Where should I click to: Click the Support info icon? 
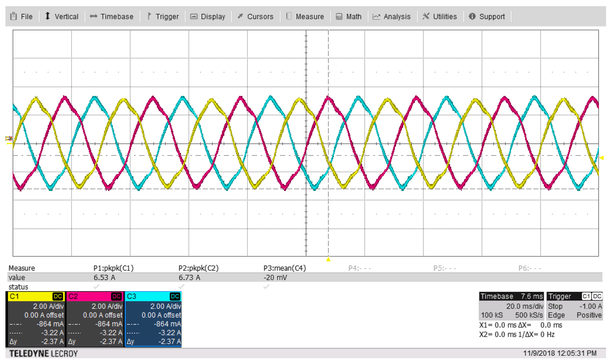pos(472,16)
